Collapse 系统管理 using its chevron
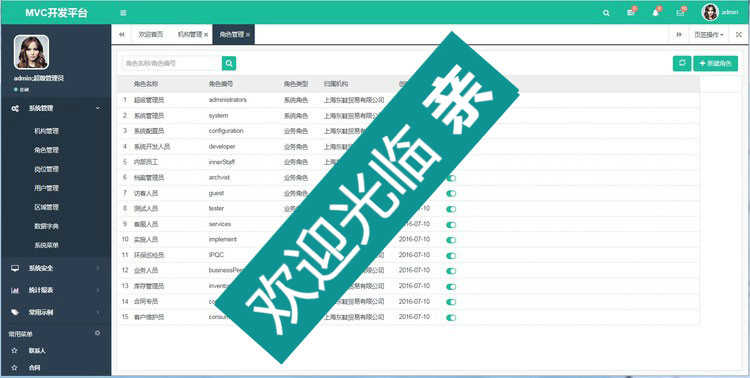The height and width of the screenshot is (378, 750). coord(98,109)
